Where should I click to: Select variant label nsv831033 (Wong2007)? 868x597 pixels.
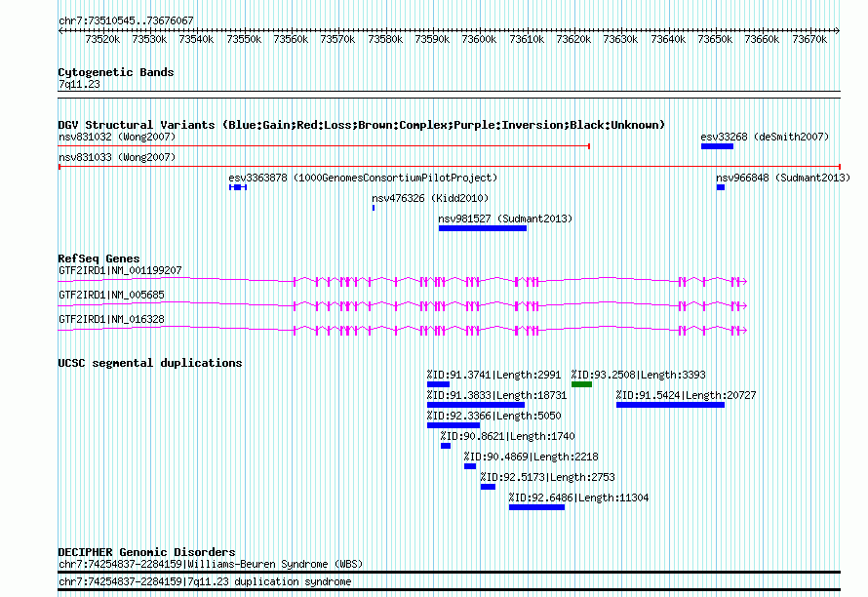point(117,157)
